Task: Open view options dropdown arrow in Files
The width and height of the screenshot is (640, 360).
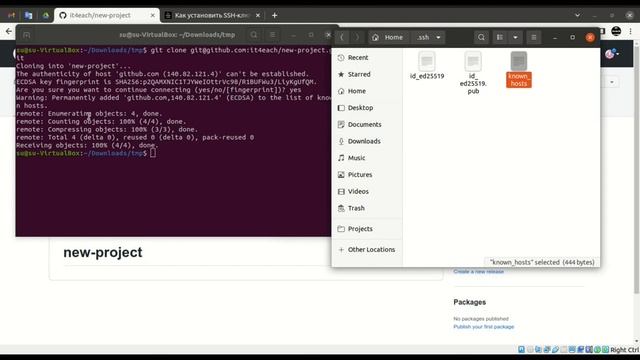Action: (515, 37)
